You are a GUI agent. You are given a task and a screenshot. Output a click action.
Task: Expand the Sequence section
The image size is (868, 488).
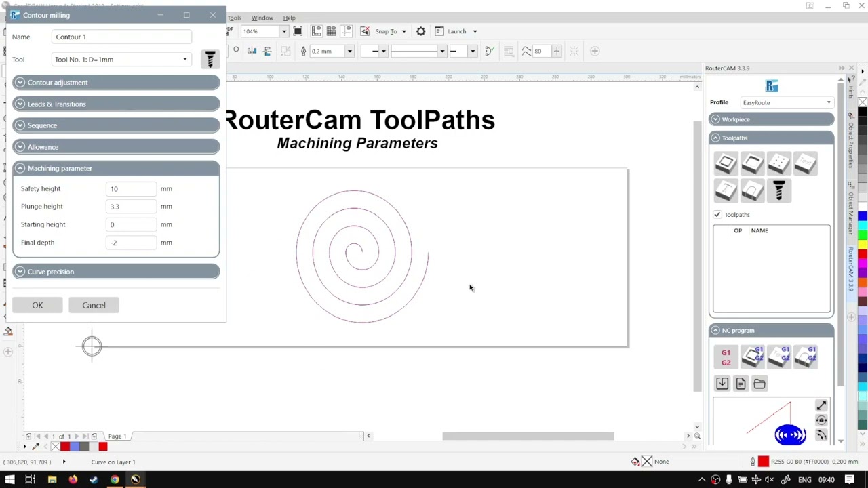coord(116,125)
